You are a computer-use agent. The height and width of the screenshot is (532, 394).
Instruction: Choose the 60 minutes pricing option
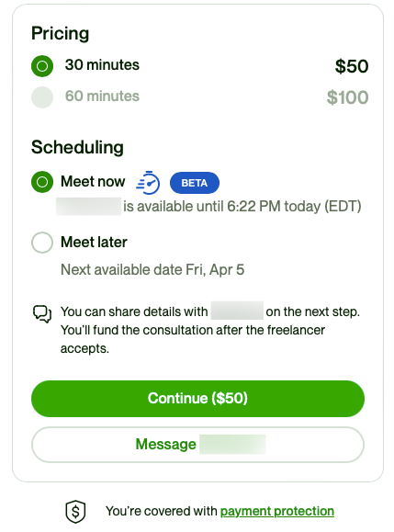[42, 97]
